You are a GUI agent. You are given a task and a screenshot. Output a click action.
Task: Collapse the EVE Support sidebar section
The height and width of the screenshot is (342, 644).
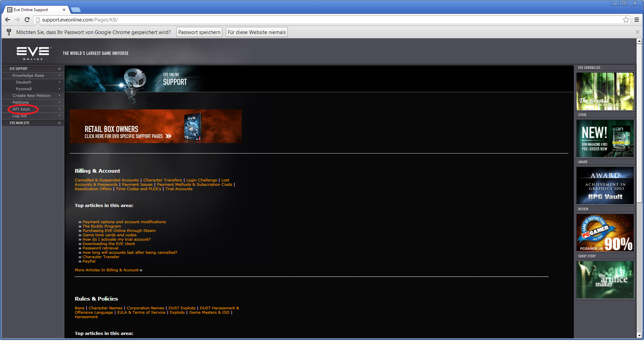click(x=59, y=69)
